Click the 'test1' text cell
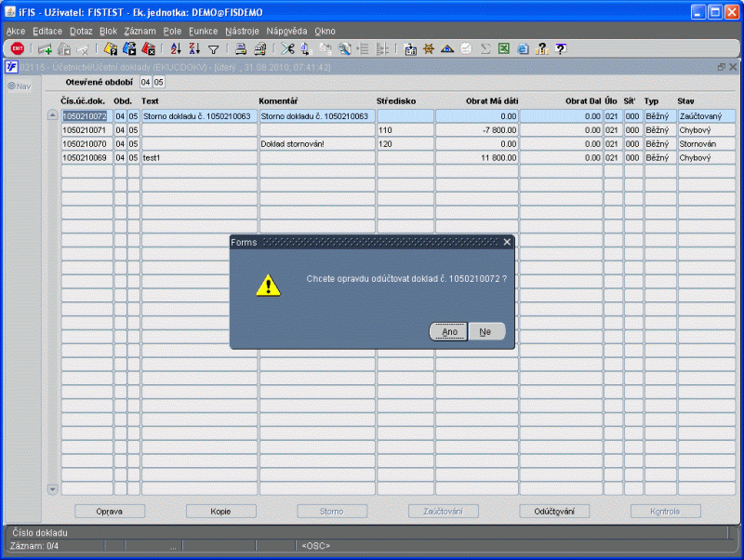The width and height of the screenshot is (744, 560). click(x=199, y=157)
